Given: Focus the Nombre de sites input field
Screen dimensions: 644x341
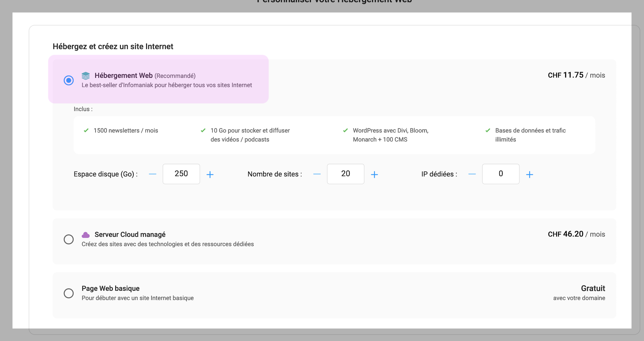Looking at the screenshot, I should pyautogui.click(x=346, y=174).
